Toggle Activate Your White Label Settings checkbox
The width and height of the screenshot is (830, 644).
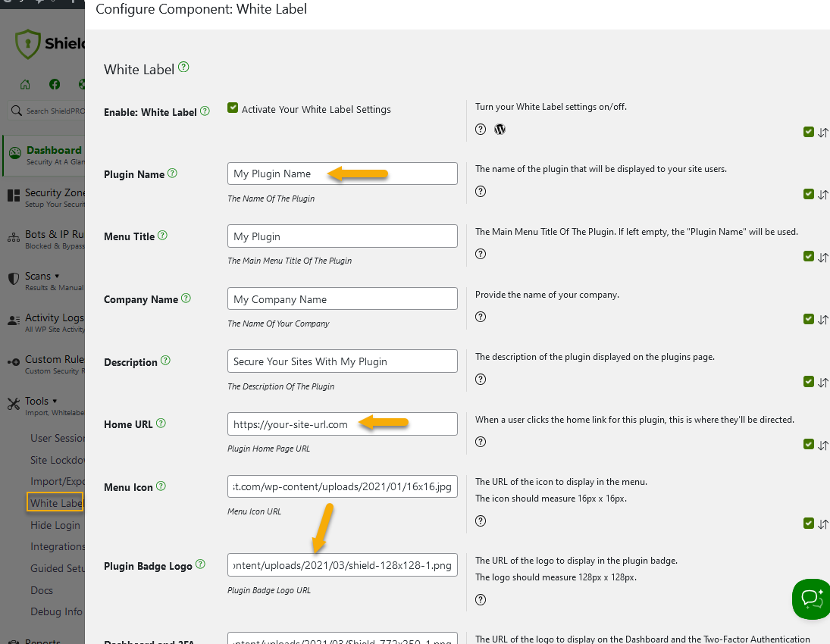[233, 108]
